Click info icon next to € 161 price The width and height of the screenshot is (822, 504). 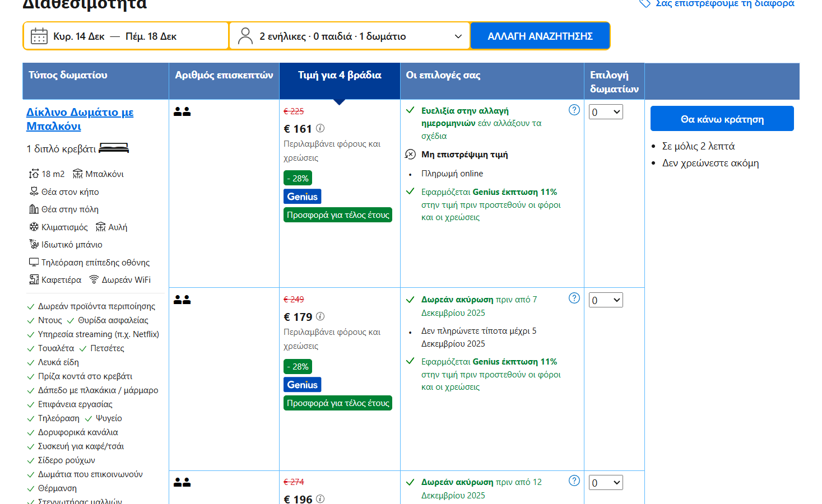coord(320,128)
